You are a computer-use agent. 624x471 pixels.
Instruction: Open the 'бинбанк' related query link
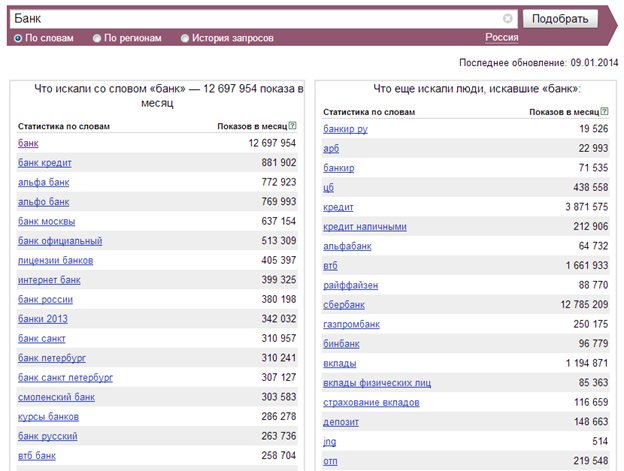pyautogui.click(x=341, y=344)
